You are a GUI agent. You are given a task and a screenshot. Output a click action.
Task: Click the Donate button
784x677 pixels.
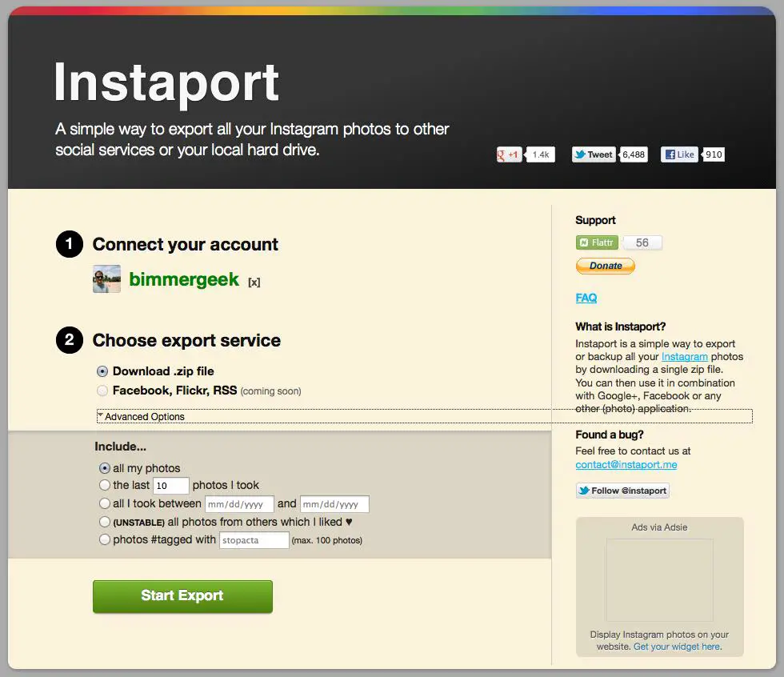point(606,266)
